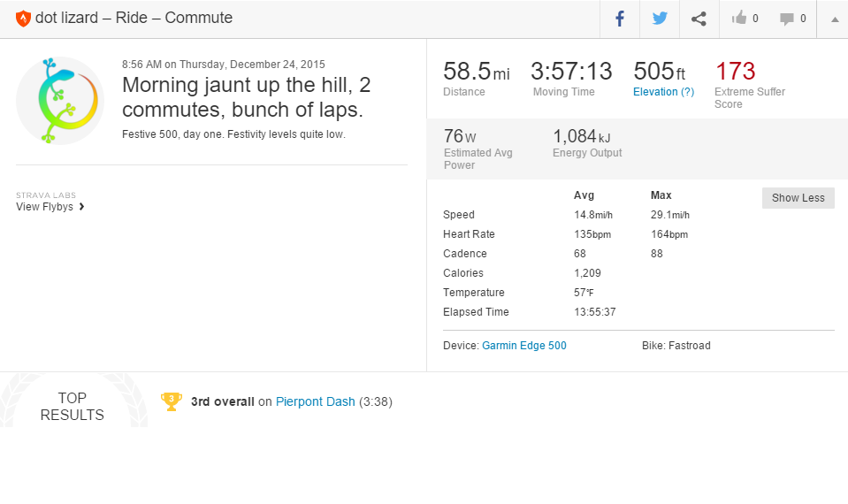Screen dimensions: 848x504
Task: Click the 3rd overall result text
Action: point(222,401)
